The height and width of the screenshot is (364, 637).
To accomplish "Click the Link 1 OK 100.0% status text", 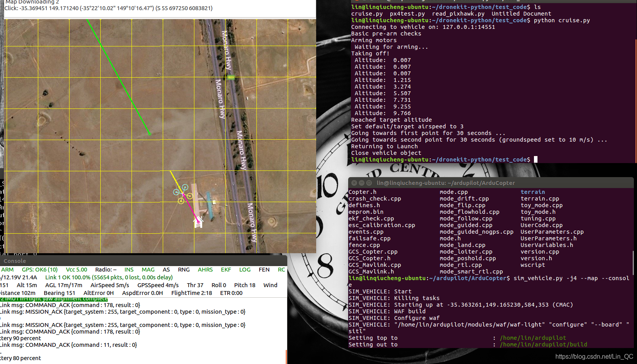I will point(109,277).
